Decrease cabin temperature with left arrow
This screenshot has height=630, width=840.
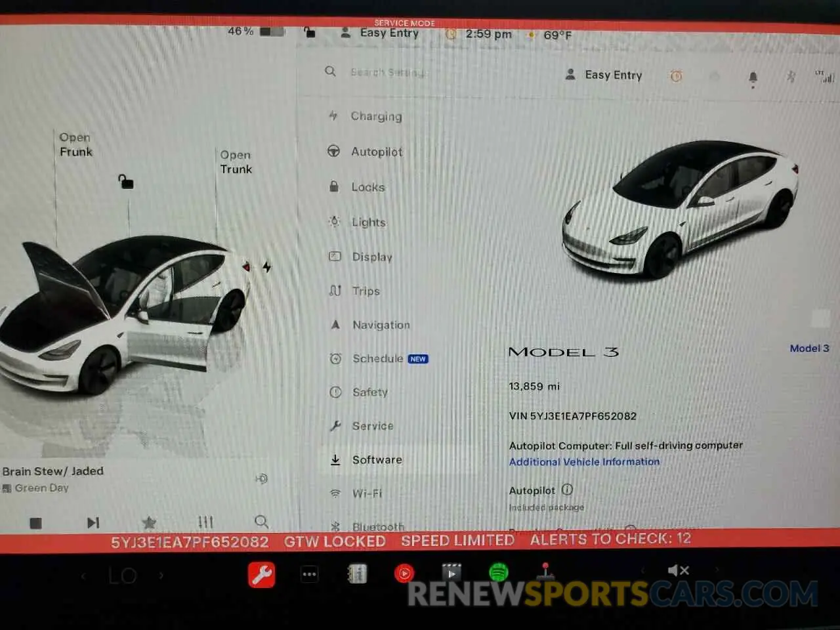click(x=83, y=576)
